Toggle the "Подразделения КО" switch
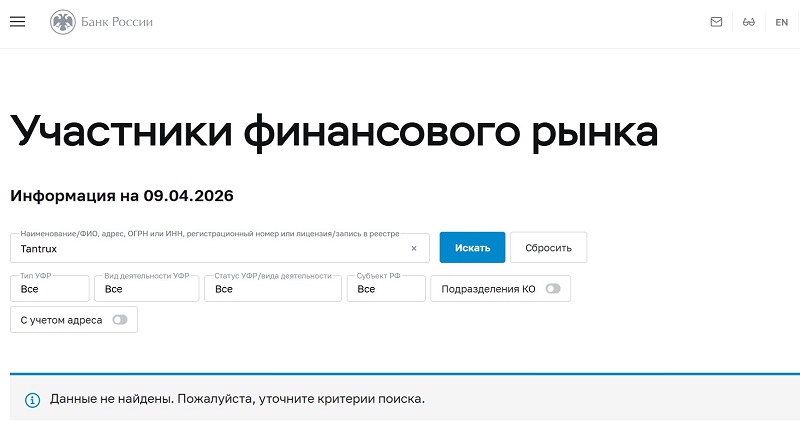The image size is (800, 445). pyautogui.click(x=553, y=289)
